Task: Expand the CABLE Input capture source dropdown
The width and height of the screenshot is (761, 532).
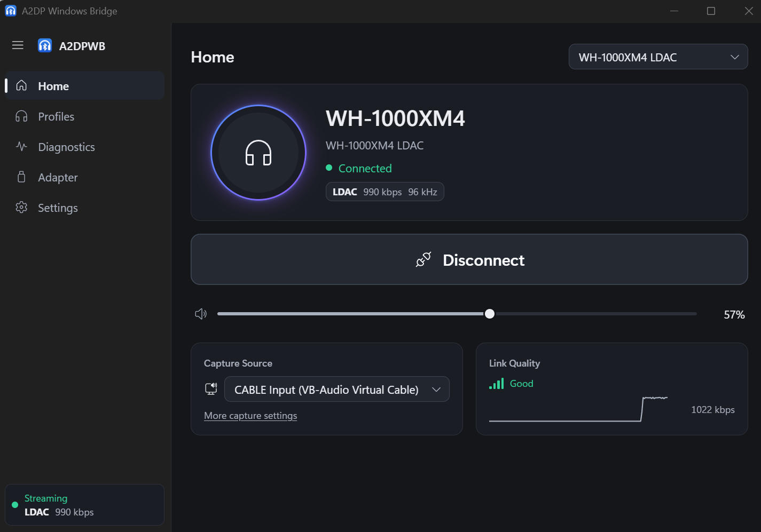Action: 337,390
